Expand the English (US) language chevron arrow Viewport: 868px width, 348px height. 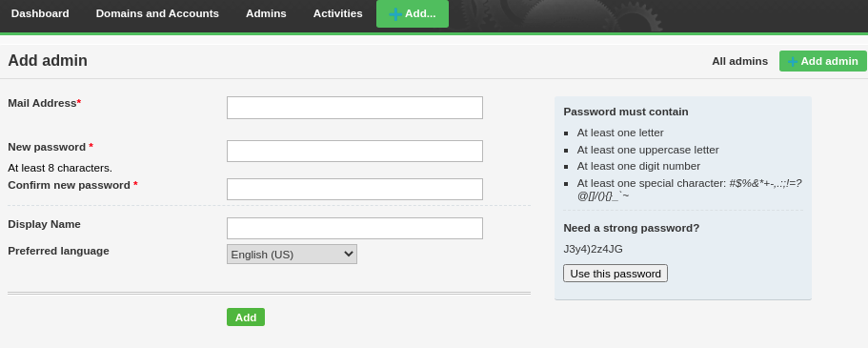(348, 255)
